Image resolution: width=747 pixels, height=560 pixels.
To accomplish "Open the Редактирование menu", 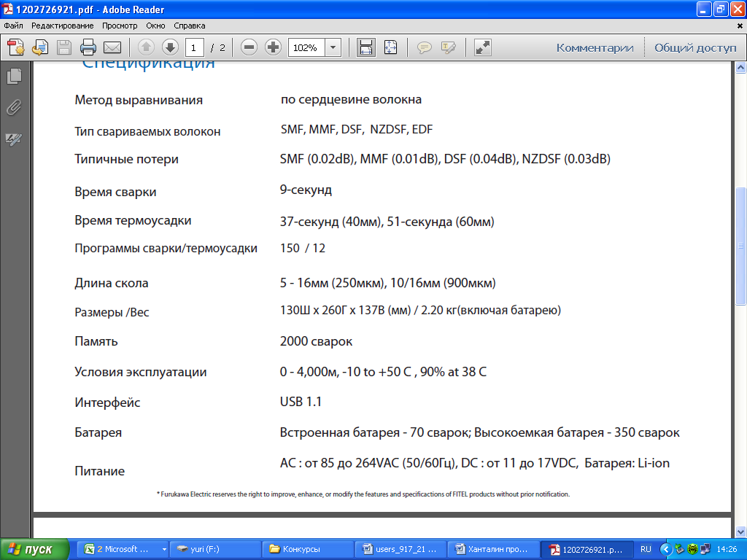I will [63, 26].
